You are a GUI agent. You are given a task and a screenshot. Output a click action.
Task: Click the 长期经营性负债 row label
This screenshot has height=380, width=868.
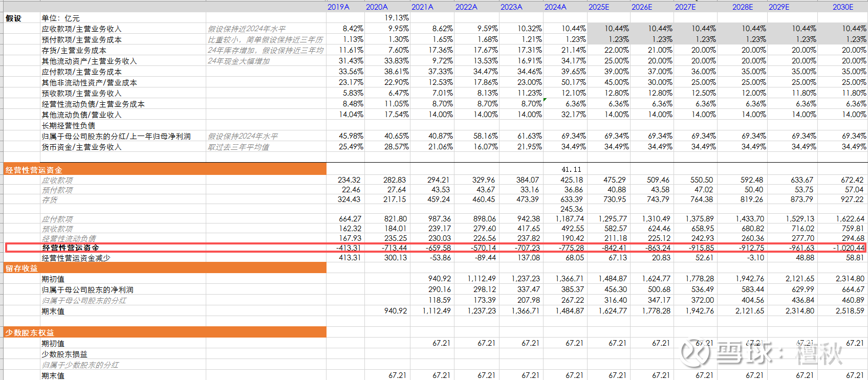pos(68,126)
